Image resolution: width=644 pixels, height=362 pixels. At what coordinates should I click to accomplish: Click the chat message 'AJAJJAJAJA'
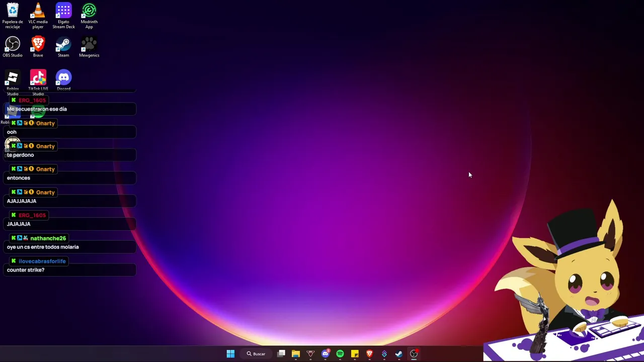tap(22, 201)
